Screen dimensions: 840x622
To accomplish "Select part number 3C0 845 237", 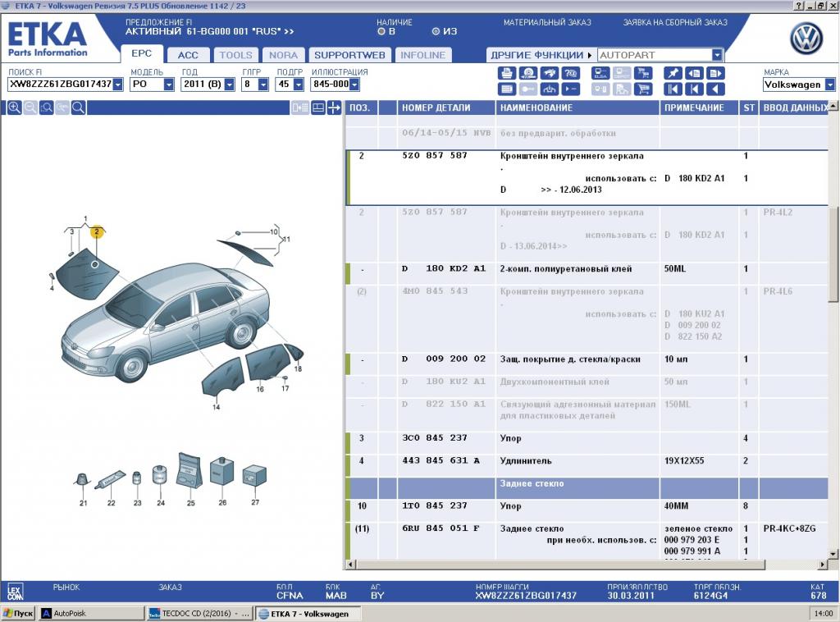I will coord(435,437).
